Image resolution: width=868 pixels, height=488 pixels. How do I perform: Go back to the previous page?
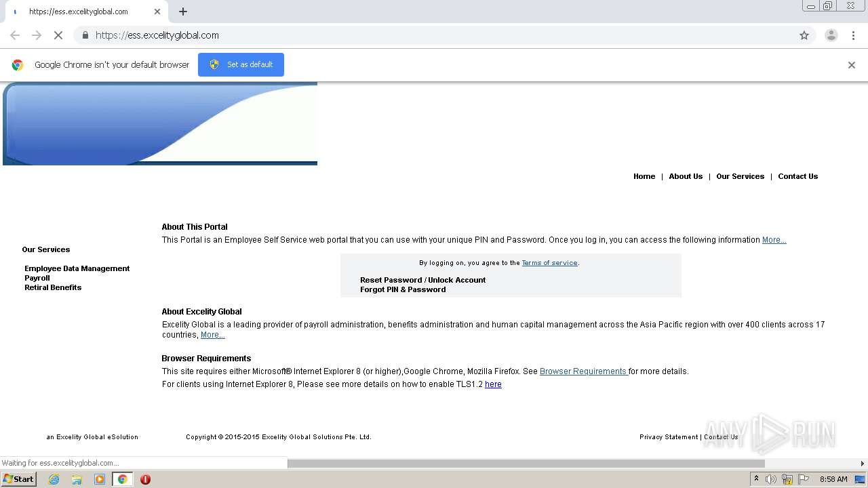15,35
